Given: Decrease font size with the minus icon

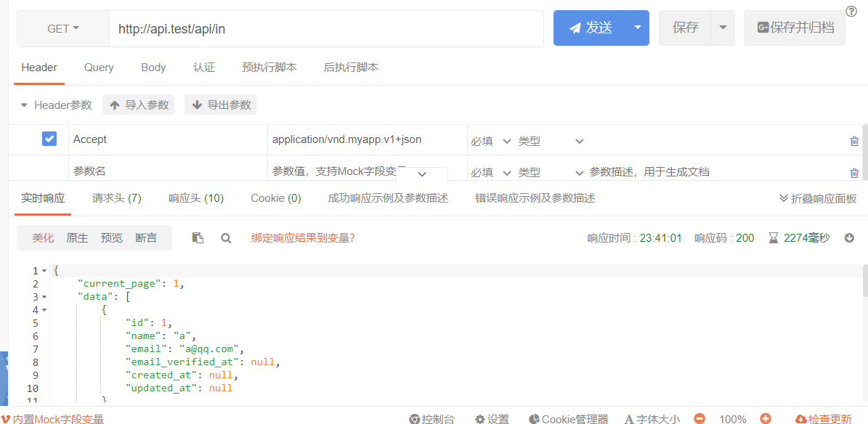Looking at the screenshot, I should click(699, 419).
